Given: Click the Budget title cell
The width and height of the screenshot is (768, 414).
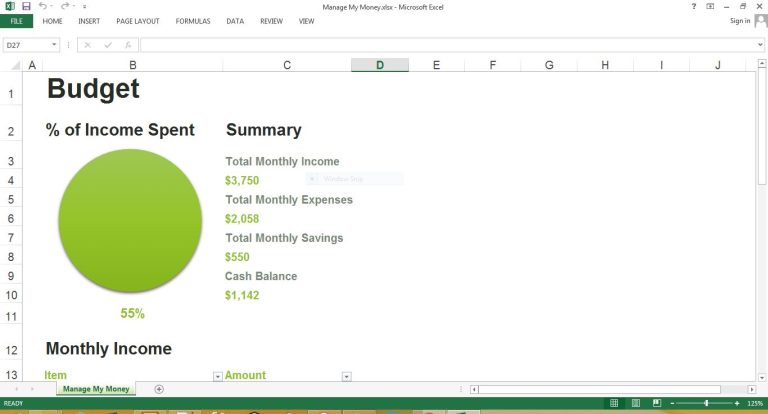Looking at the screenshot, I should [93, 89].
